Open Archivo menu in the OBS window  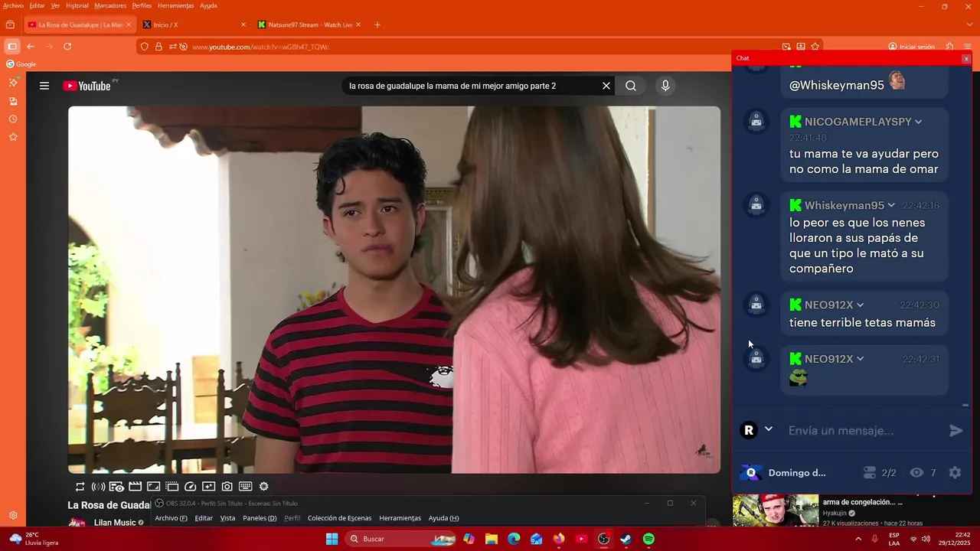coord(171,518)
